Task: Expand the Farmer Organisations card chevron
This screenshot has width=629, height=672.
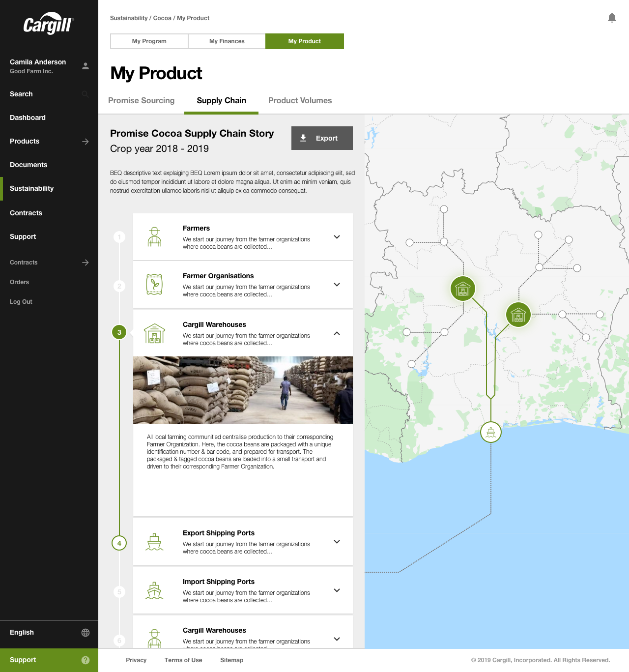Action: (x=337, y=285)
